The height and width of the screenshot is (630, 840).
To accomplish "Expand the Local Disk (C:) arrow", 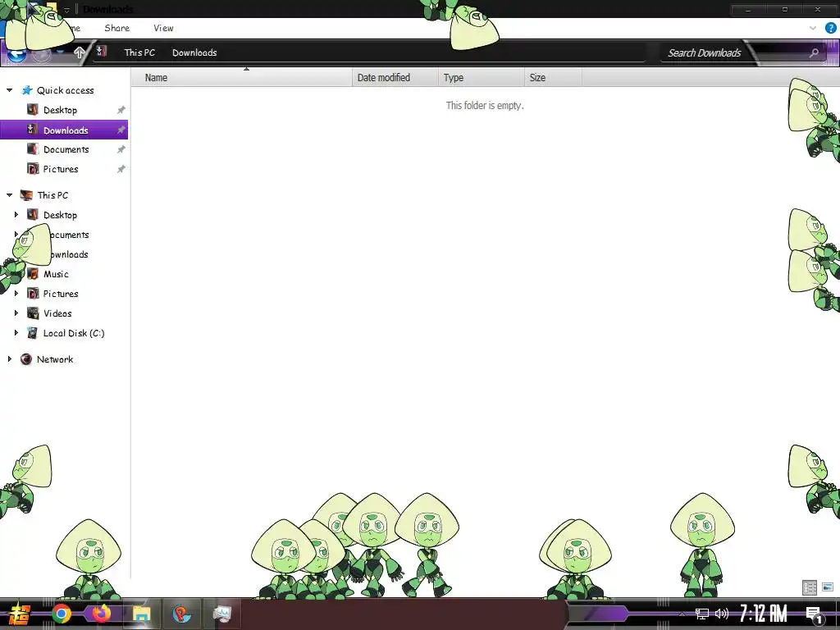I will pos(16,333).
